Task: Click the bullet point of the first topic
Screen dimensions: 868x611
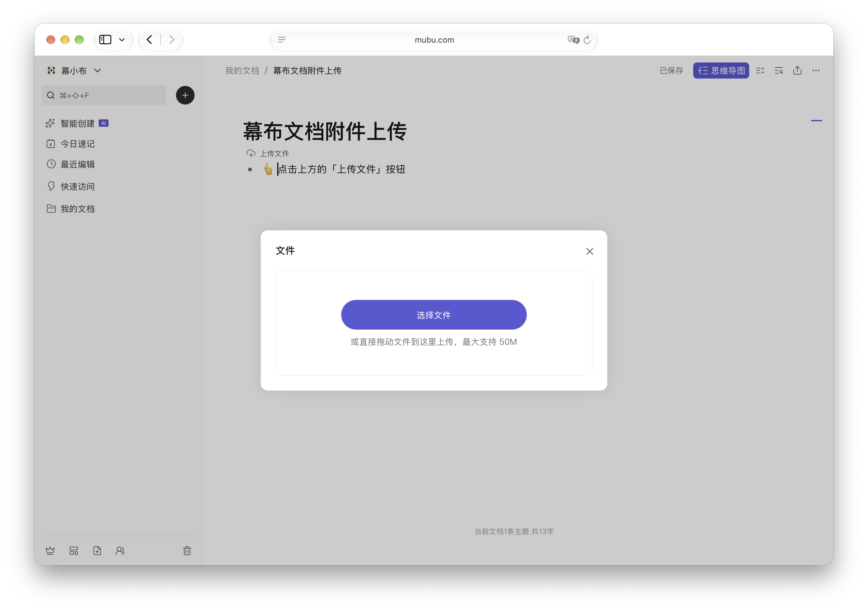Action: 250,169
